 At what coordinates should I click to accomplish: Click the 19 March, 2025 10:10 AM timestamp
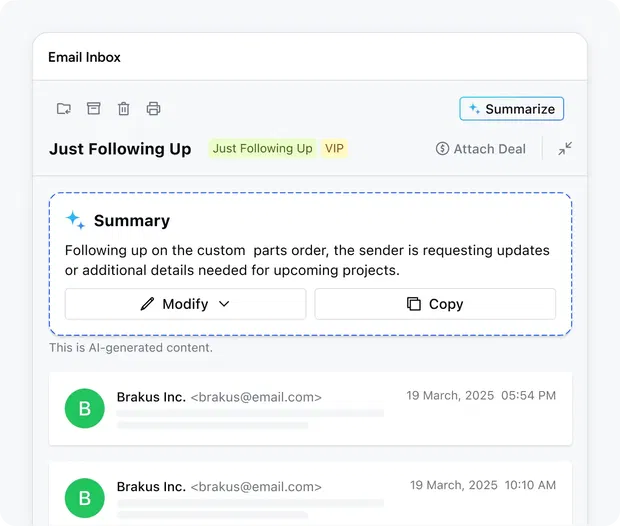483,485
